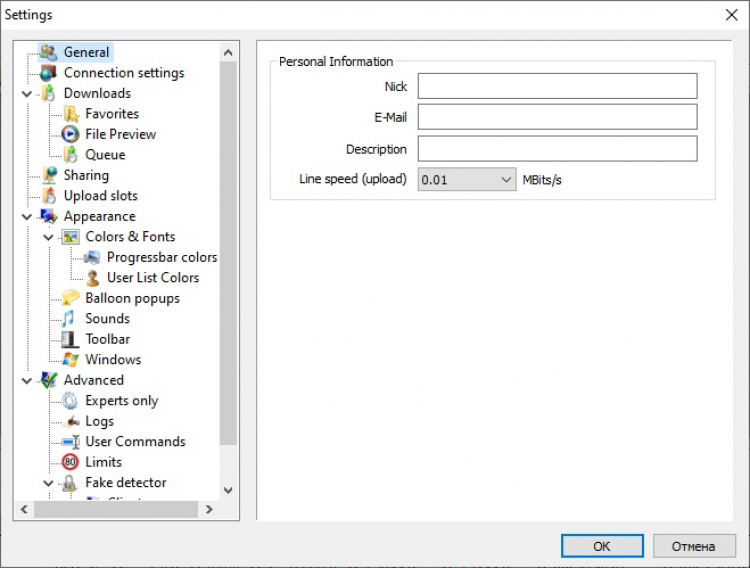Viewport: 750px width, 568px height.
Task: Select User Commands entry
Action: click(x=135, y=442)
